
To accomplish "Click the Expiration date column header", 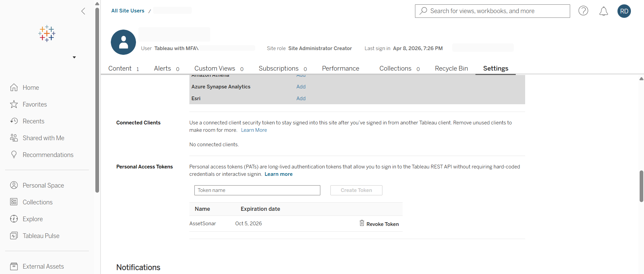I will 260,209.
